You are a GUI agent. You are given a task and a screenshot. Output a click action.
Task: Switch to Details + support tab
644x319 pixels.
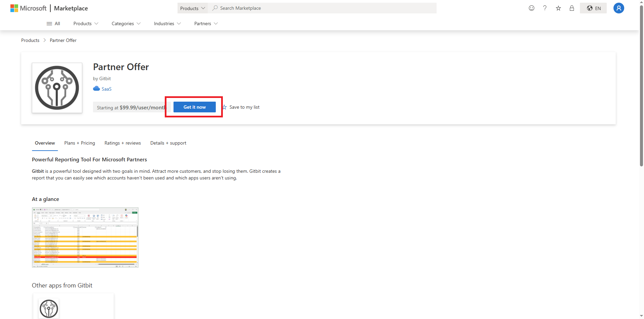click(168, 143)
